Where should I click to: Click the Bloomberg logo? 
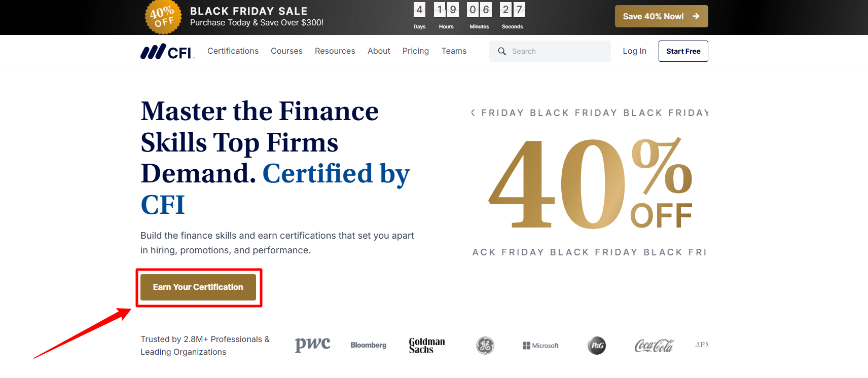point(368,345)
